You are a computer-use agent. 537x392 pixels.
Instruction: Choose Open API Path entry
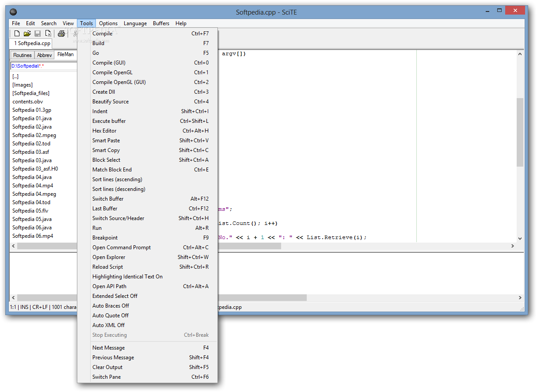148,286
